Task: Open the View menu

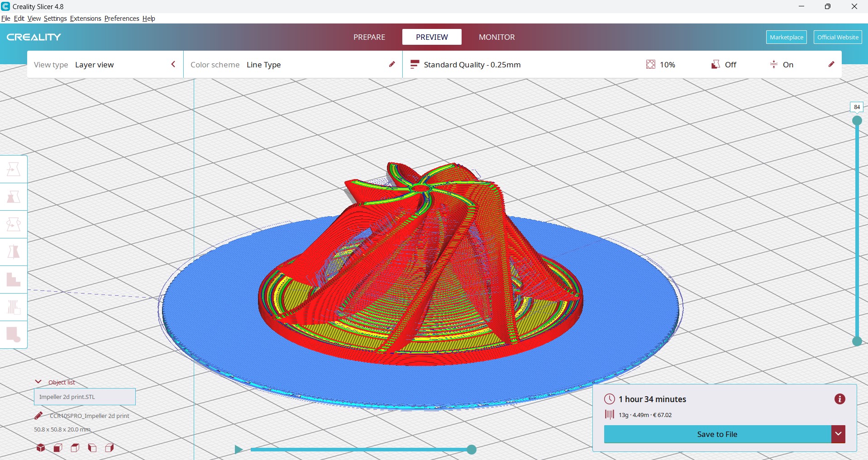Action: (x=34, y=19)
